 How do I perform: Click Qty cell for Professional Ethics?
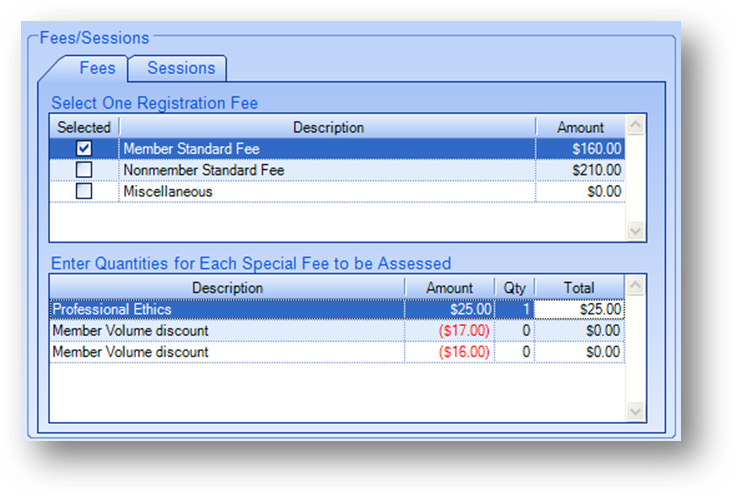point(514,309)
